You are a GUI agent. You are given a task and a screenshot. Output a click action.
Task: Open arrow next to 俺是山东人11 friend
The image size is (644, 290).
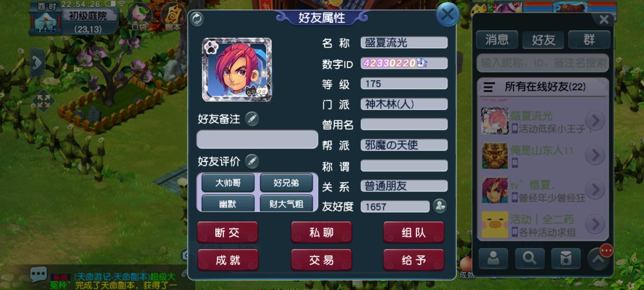pos(595,155)
